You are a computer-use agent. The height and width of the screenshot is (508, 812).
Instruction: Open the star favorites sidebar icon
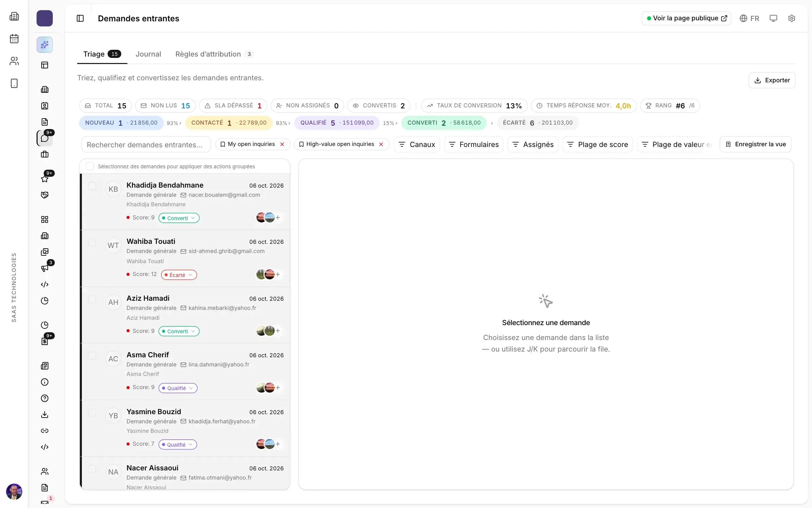click(45, 179)
